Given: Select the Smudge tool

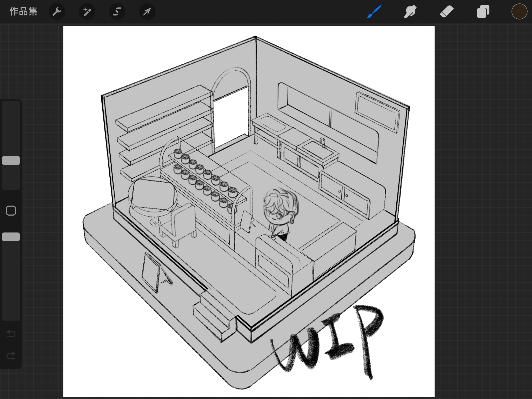Looking at the screenshot, I should coord(410,11).
